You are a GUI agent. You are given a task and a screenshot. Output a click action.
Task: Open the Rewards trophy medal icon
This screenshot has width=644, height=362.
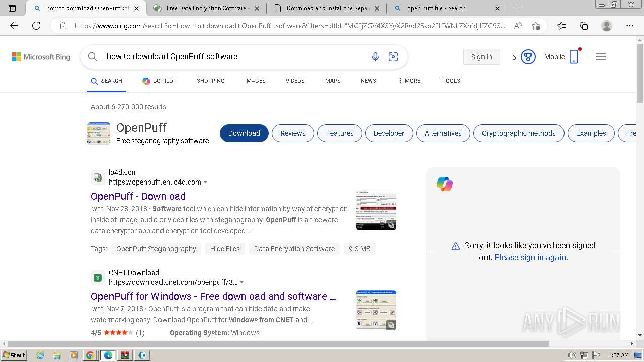(x=528, y=57)
